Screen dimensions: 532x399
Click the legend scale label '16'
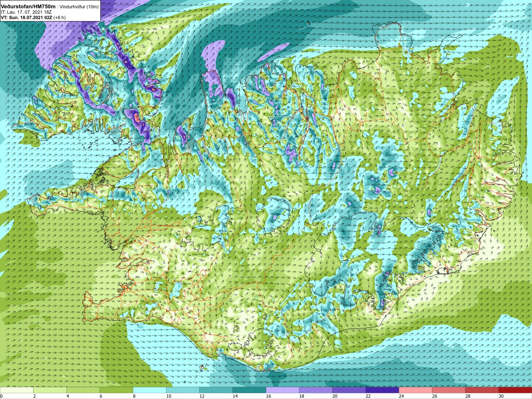coord(268,397)
